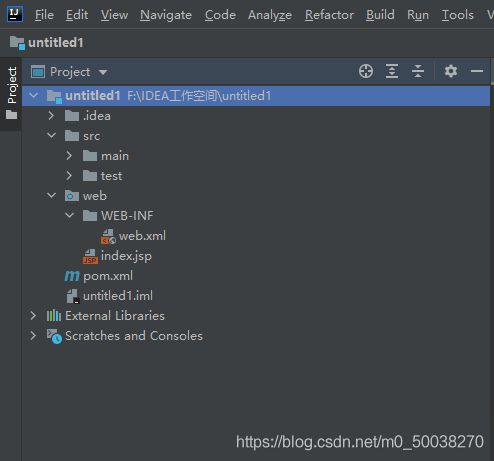The height and width of the screenshot is (461, 494).
Task: Open Project panel settings gear
Action: point(451,71)
